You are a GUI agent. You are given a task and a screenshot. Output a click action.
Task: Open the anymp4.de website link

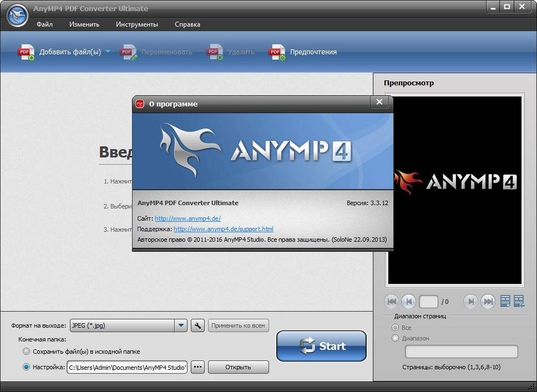tap(188, 218)
